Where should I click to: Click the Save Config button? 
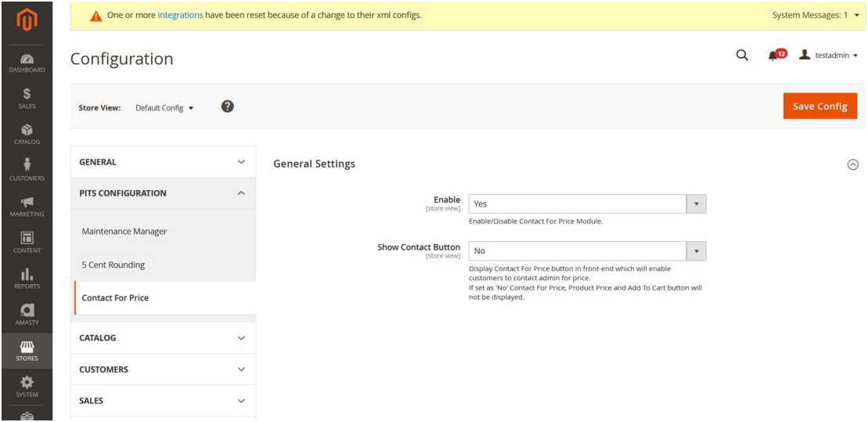pos(819,106)
